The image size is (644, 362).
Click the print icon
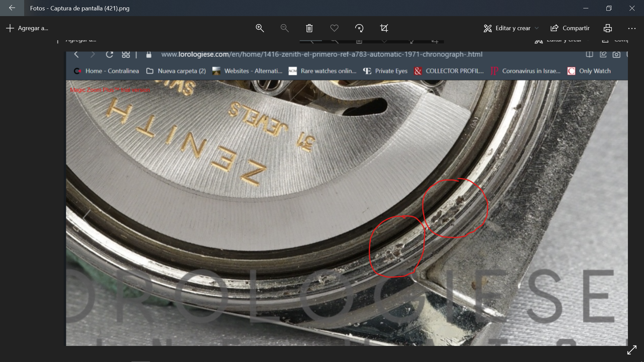click(x=607, y=28)
